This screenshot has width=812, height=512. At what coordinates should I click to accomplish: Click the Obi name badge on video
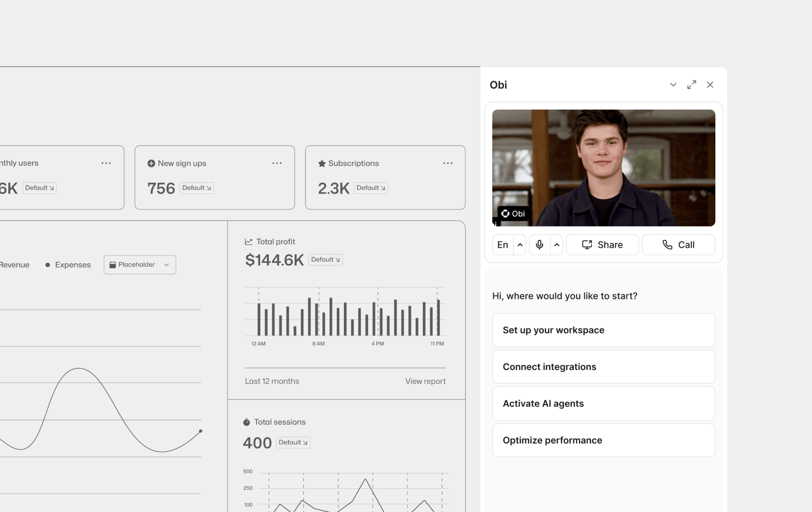(513, 214)
